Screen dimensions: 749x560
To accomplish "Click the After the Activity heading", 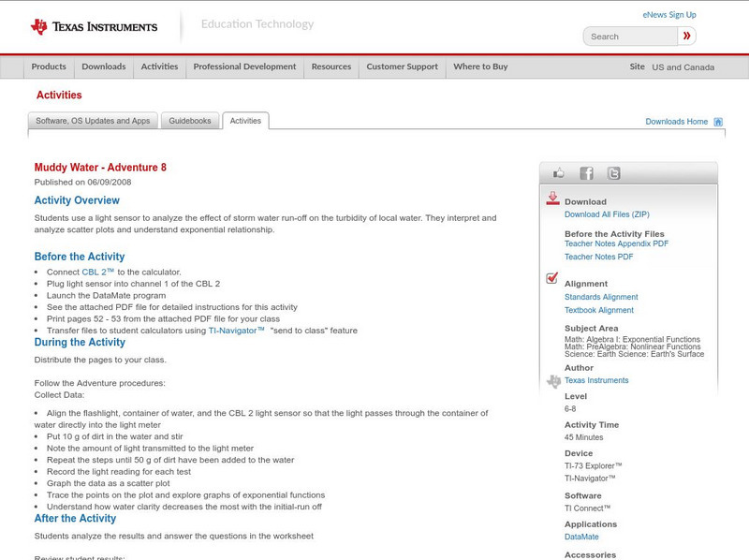I will pos(75,519).
